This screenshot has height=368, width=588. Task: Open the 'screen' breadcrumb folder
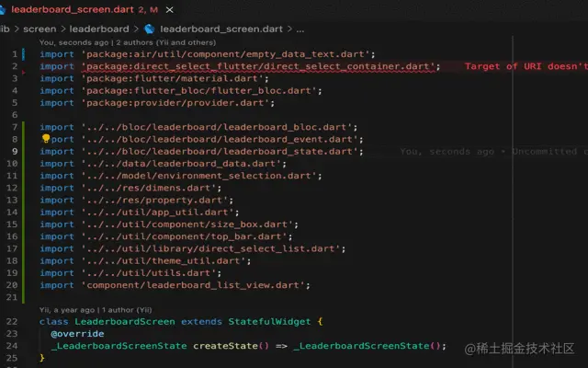point(40,29)
